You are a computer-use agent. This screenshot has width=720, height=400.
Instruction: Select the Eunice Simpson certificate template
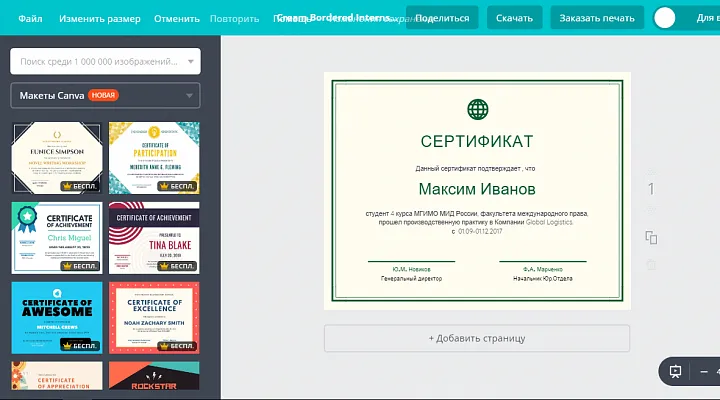coord(55,157)
